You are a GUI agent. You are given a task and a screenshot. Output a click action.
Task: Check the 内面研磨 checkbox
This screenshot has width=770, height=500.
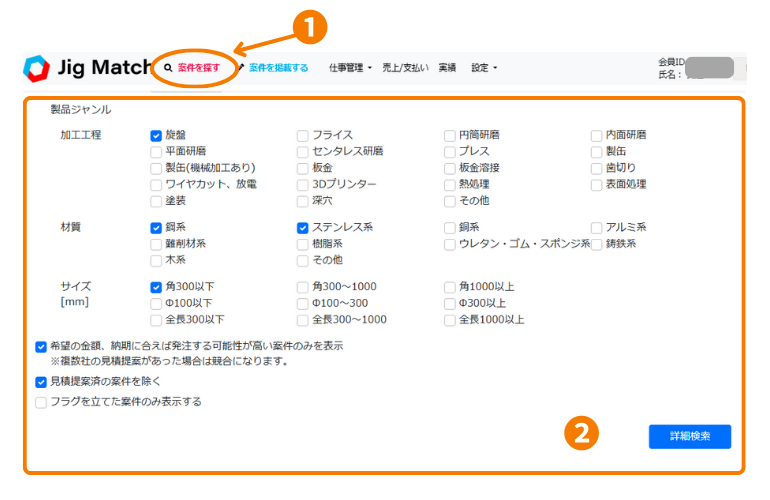[596, 136]
